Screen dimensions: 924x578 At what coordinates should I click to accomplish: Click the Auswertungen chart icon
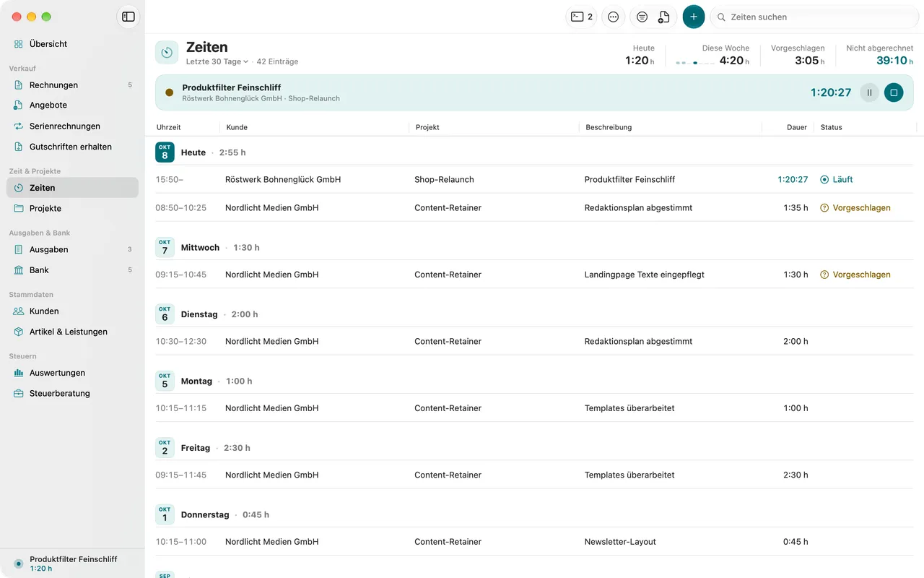click(19, 374)
